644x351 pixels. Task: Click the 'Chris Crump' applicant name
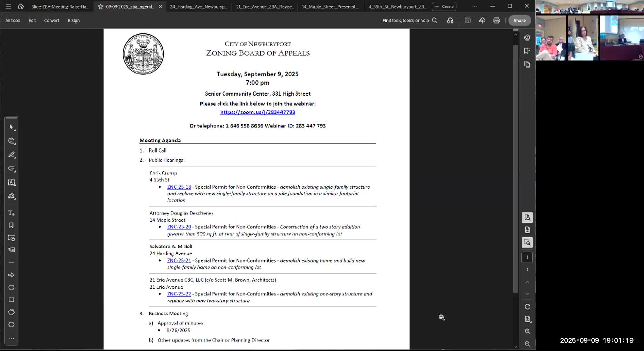point(163,173)
